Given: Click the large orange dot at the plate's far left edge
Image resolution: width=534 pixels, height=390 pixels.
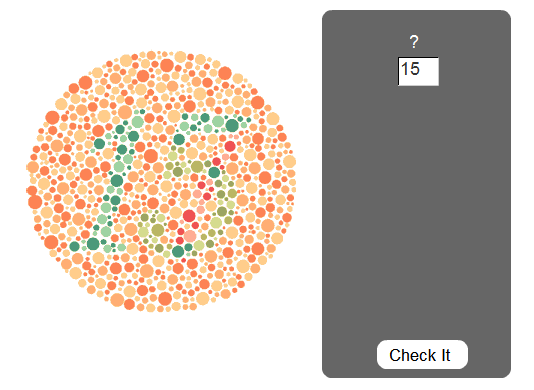Looking at the screenshot, I should [x=35, y=202].
